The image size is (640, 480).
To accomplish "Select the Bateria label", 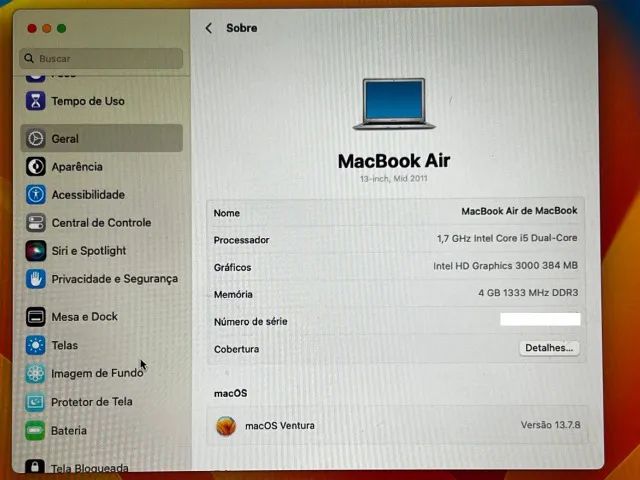I will pyautogui.click(x=69, y=431).
